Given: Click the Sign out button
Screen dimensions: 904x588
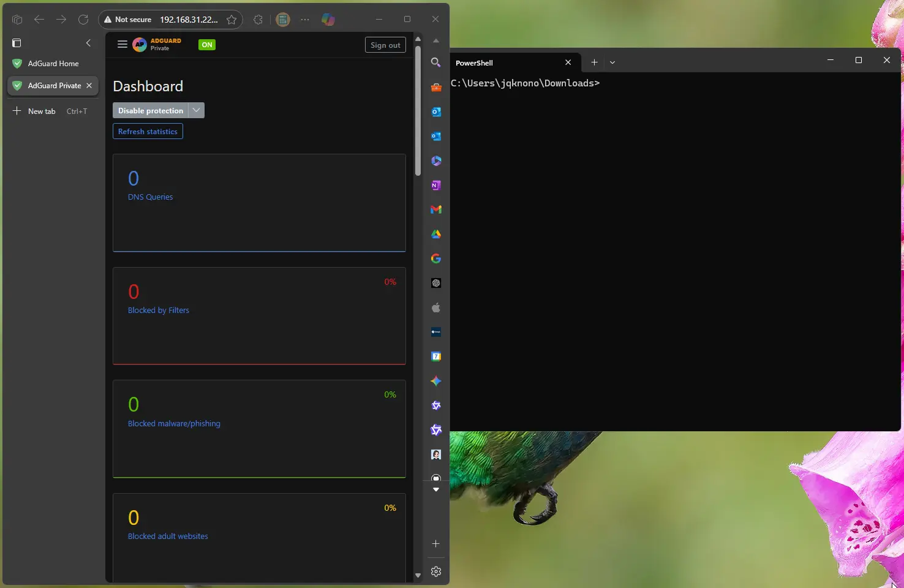Looking at the screenshot, I should pyautogui.click(x=385, y=45).
